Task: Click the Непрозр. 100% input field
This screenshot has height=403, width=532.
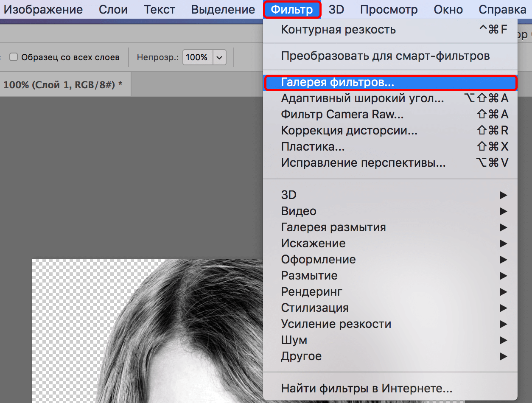Action: tap(197, 57)
